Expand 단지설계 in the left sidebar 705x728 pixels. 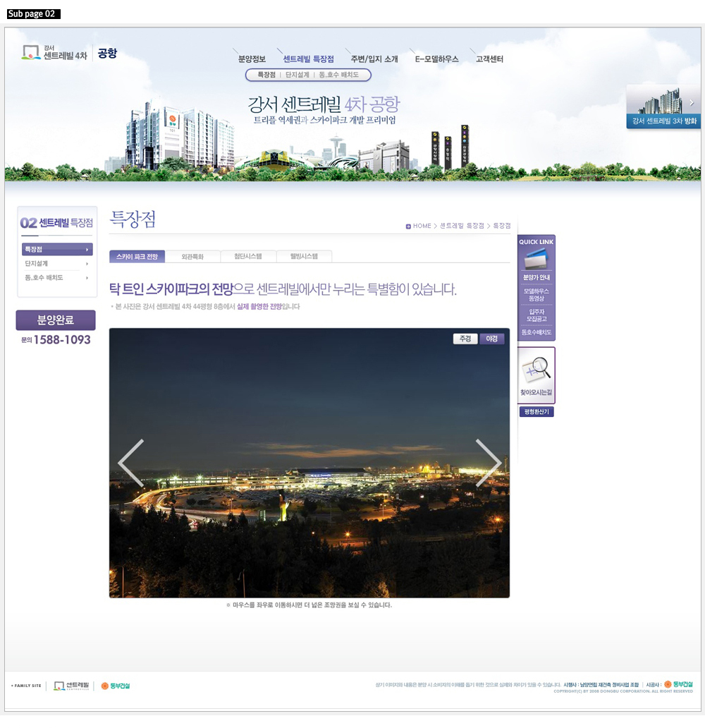[x=56, y=264]
